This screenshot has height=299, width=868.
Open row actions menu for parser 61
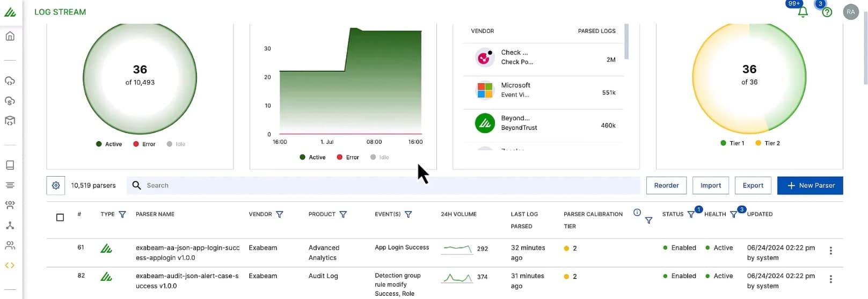tap(830, 251)
